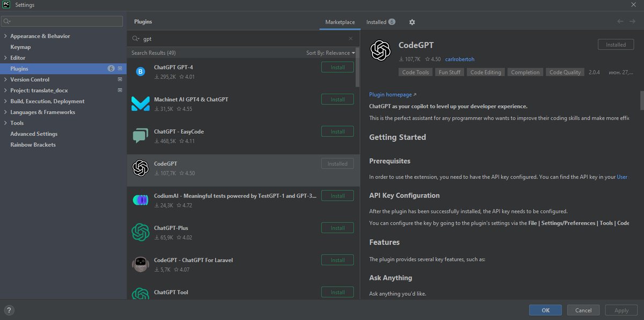The height and width of the screenshot is (320, 644).
Task: Click the Version Control project-level icon
Action: [x=120, y=79]
